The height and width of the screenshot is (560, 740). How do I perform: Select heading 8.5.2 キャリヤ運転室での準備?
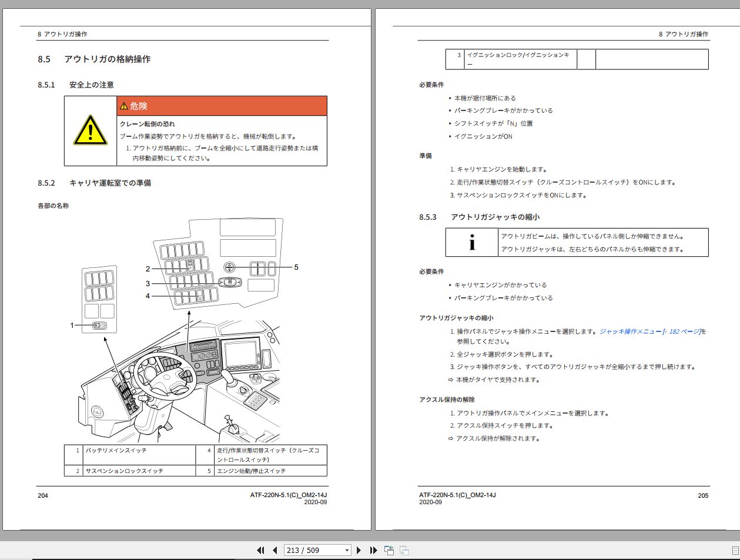tap(94, 183)
